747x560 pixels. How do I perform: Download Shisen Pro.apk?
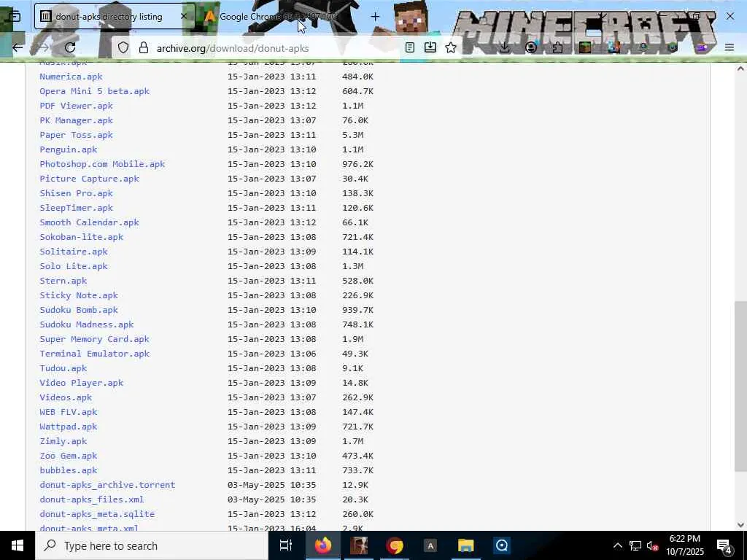pyautogui.click(x=76, y=192)
